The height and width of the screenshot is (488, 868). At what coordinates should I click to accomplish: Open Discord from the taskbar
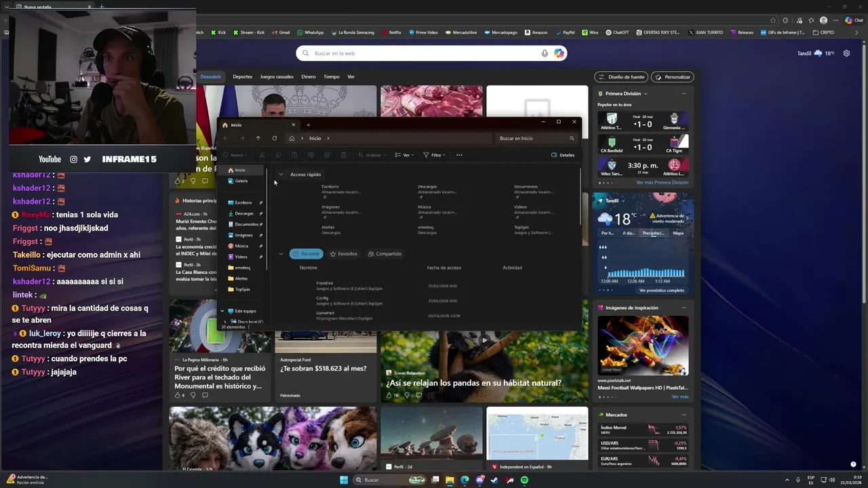[x=479, y=480]
